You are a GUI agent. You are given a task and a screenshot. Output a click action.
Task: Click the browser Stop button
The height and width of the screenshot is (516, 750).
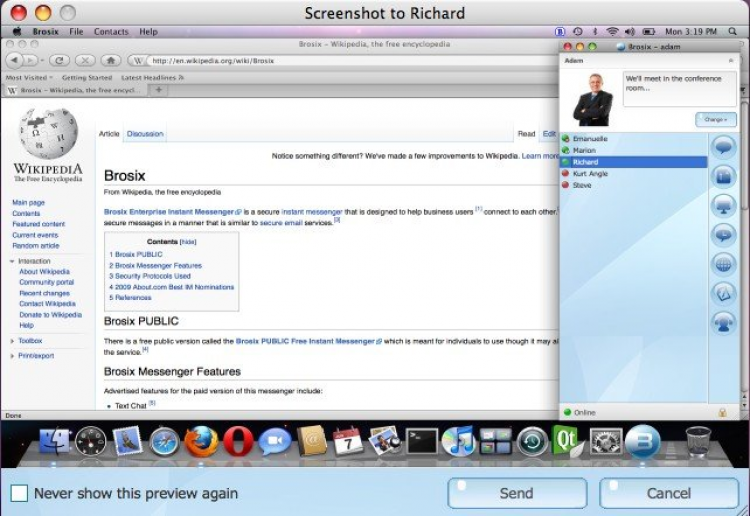click(x=85, y=60)
